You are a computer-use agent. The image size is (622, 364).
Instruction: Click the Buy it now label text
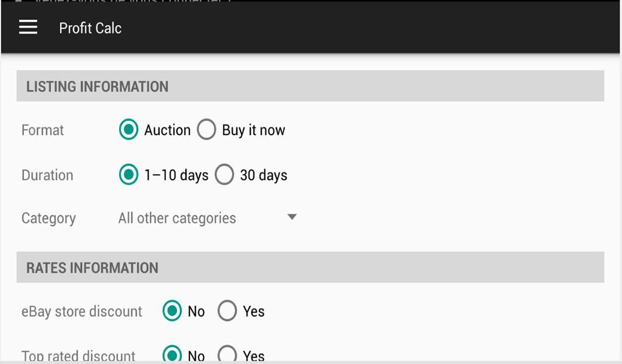click(253, 130)
